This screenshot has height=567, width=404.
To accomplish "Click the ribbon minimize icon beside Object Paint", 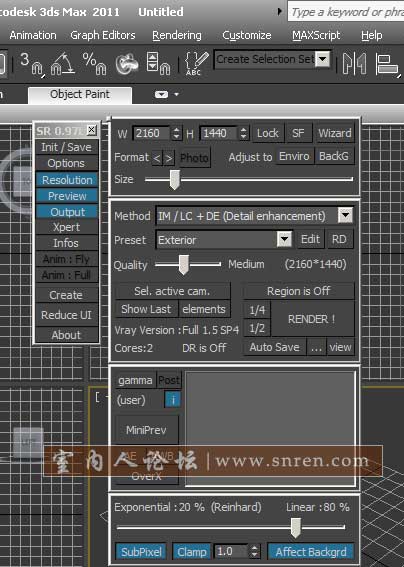I will [161, 94].
